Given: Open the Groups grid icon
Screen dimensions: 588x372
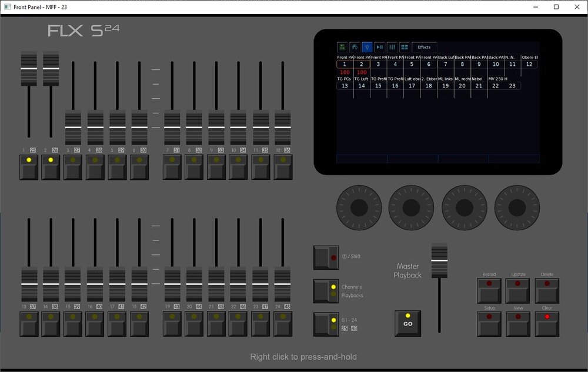Looking at the screenshot, I should (x=405, y=47).
